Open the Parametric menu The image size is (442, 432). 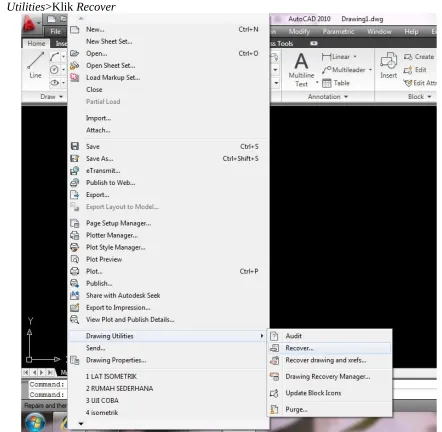[338, 32]
